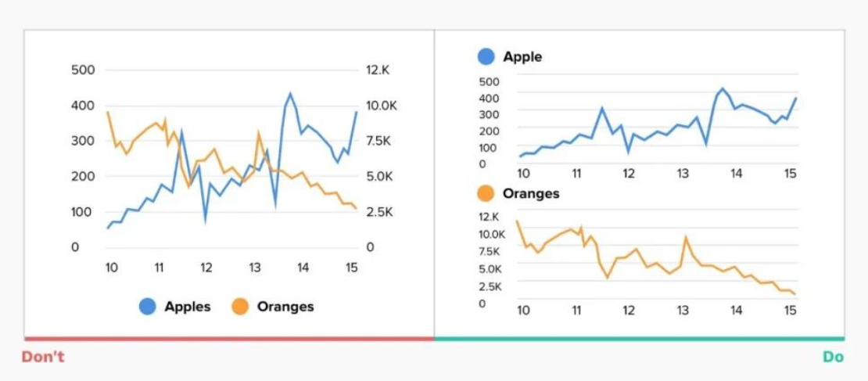Image resolution: width=868 pixels, height=381 pixels.
Task: Click the Oranges chart title on the right
Action: coord(531,193)
